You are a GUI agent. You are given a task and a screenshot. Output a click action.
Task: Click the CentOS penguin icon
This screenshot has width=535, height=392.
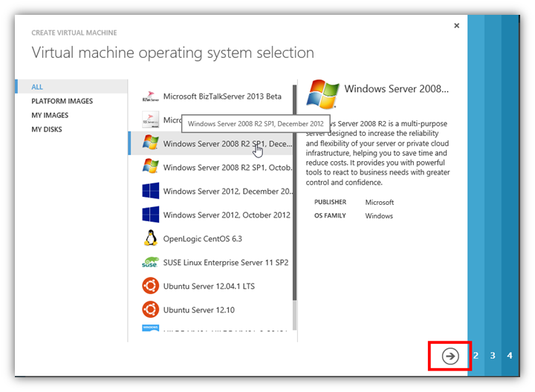150,238
